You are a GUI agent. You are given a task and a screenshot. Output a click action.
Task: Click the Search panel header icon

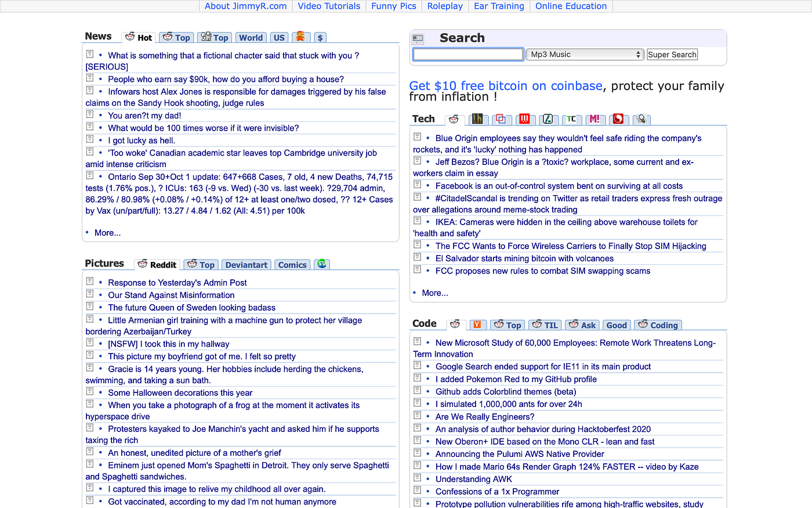click(418, 39)
